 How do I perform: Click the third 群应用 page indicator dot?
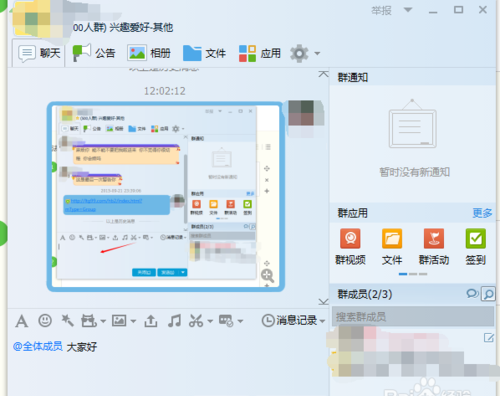[x=423, y=274]
